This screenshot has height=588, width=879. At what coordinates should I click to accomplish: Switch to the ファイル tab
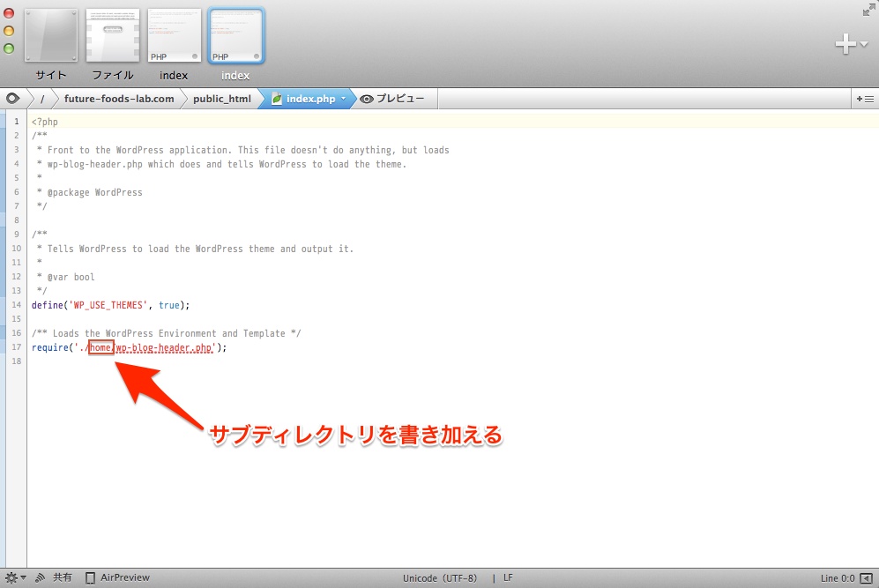[113, 35]
